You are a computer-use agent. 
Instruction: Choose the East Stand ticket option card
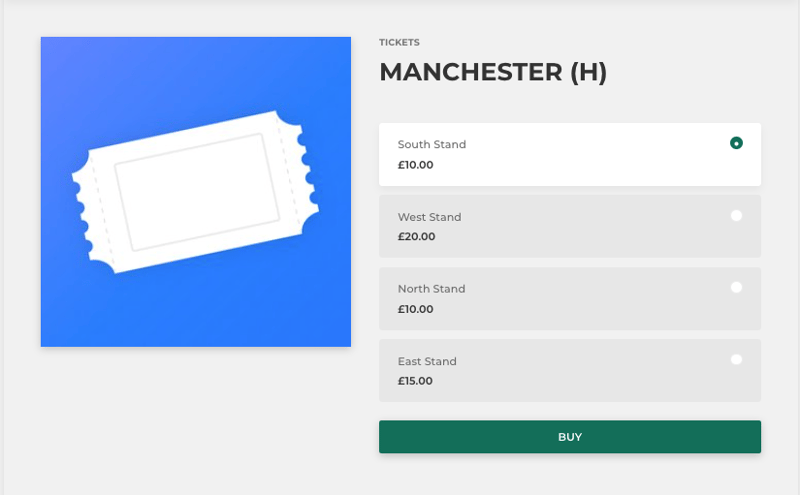tap(569, 370)
